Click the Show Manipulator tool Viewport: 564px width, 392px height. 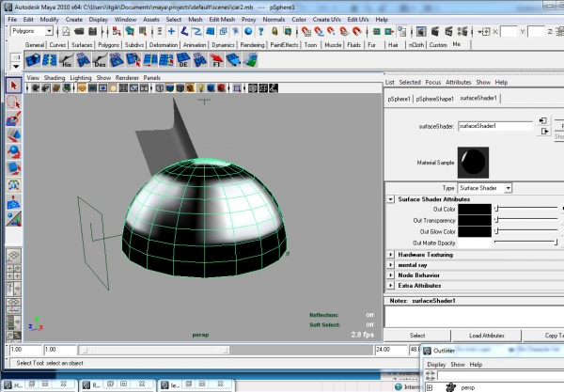[x=14, y=219]
